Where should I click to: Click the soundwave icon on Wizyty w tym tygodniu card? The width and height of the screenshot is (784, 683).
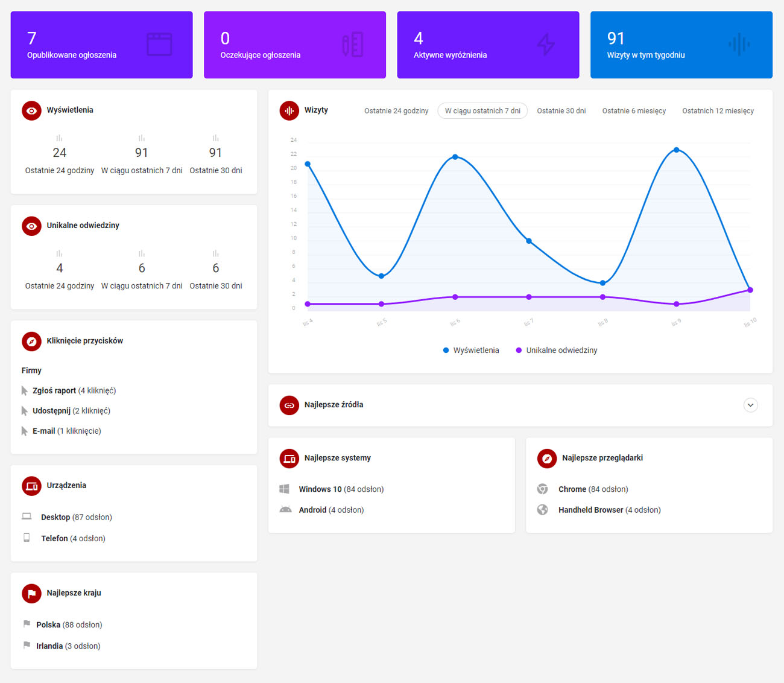[739, 44]
